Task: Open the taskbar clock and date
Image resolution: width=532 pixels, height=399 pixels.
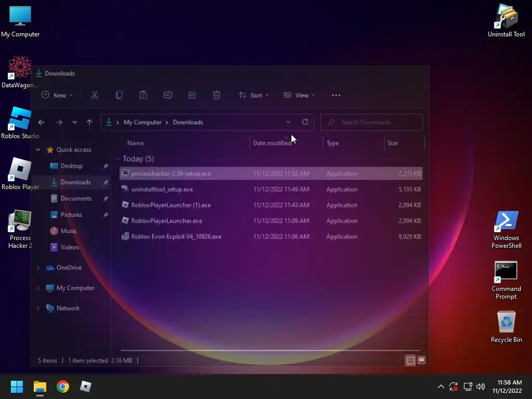Action: click(x=507, y=387)
